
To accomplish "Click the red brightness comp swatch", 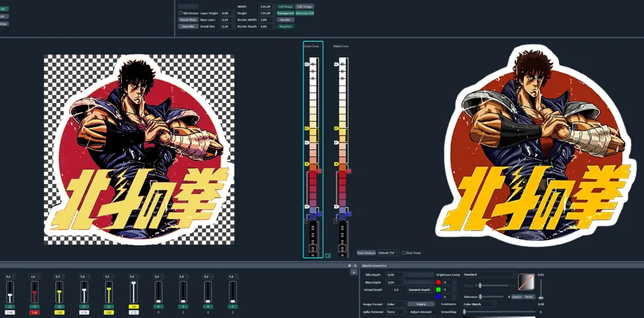I will [438, 283].
